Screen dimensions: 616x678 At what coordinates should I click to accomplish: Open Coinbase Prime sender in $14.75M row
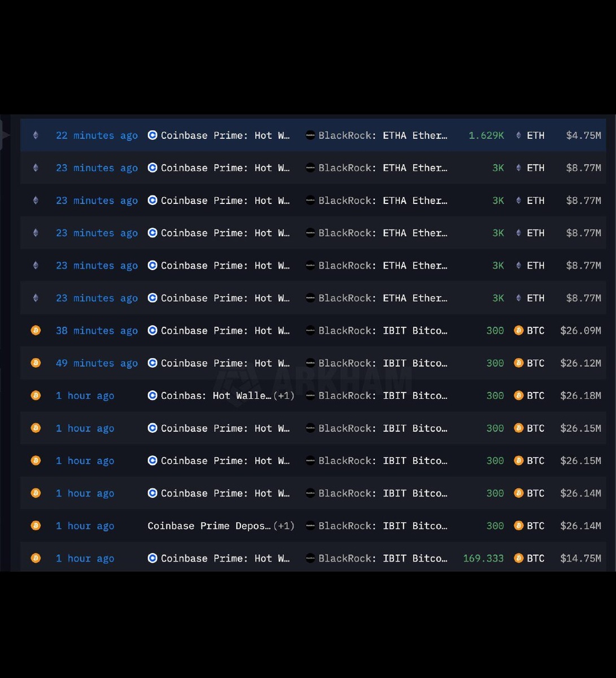coord(225,559)
